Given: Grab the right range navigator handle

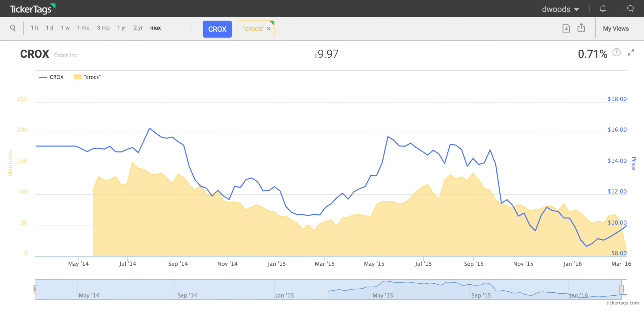Looking at the screenshot, I should tap(621, 289).
